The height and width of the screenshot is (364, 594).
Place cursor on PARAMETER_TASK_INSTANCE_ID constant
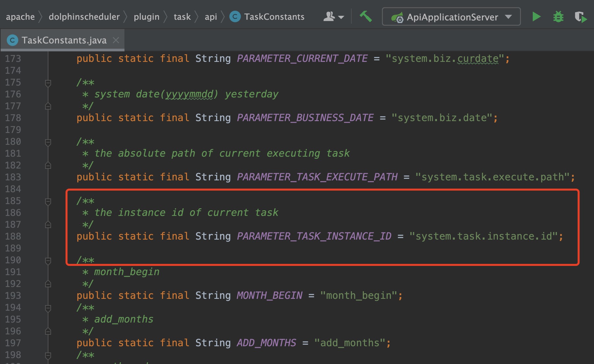(314, 236)
